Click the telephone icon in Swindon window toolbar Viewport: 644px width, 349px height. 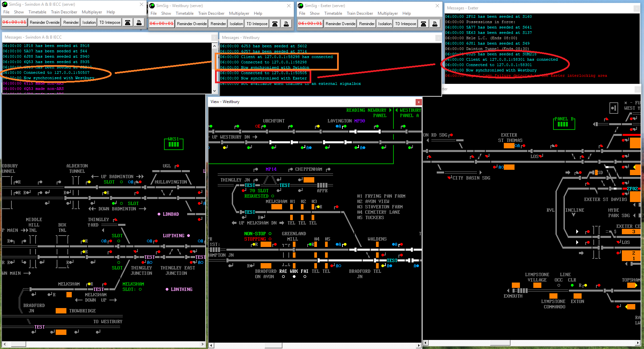[x=127, y=22]
